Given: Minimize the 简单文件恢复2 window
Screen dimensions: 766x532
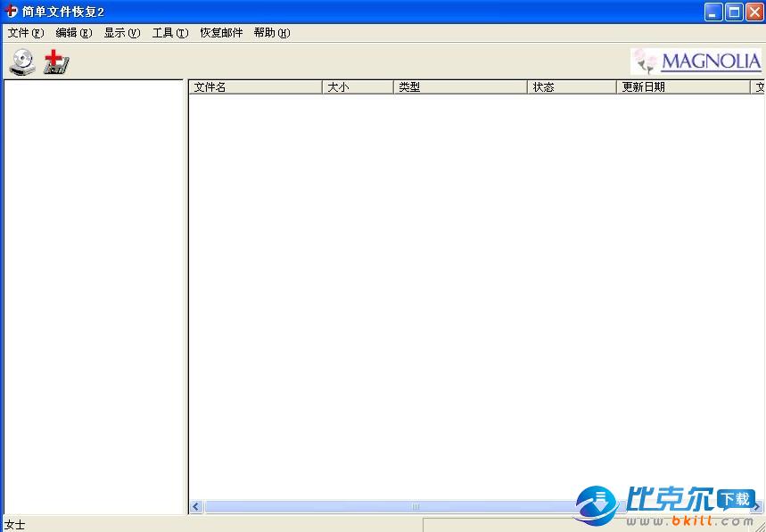Looking at the screenshot, I should point(713,12).
